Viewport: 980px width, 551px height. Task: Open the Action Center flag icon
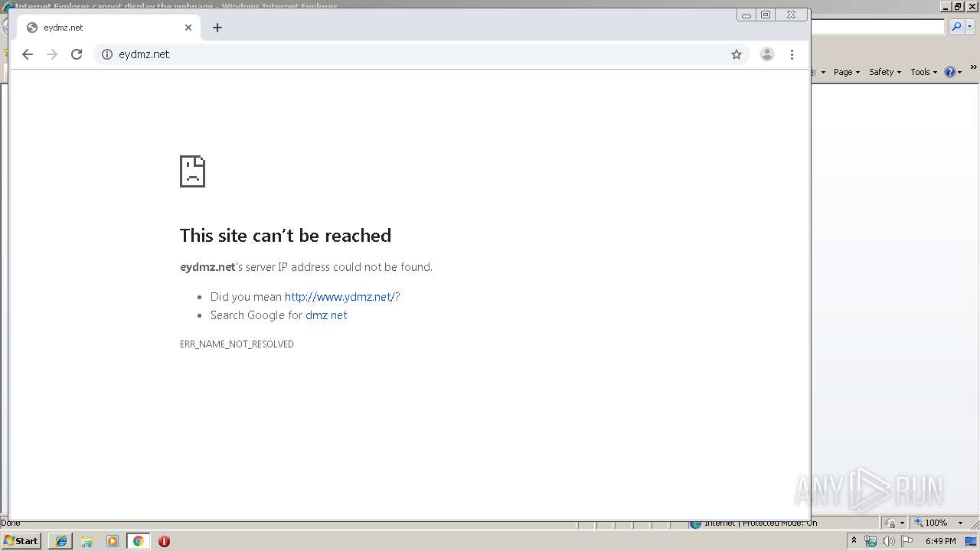coord(907,541)
